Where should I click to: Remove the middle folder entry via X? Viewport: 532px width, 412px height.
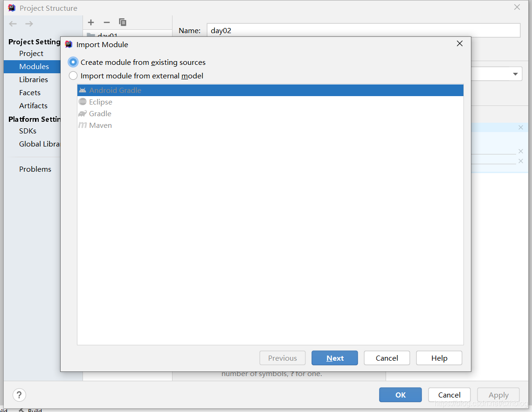[520, 151]
